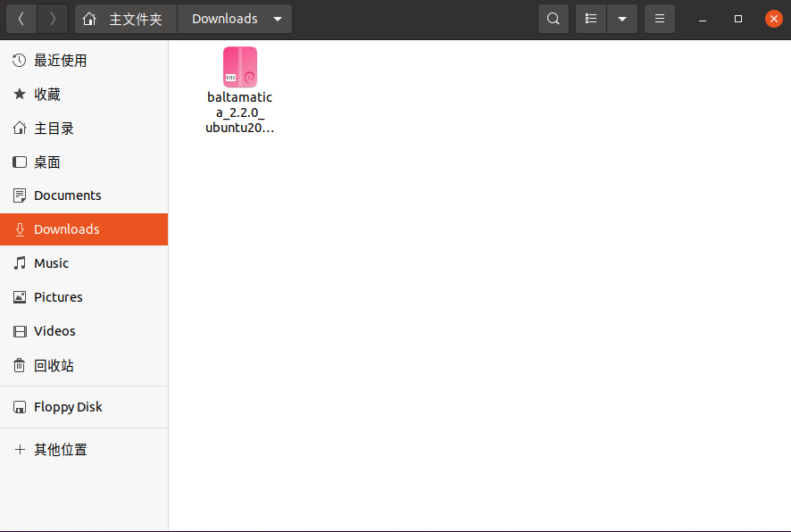Close the file manager window
Image resolution: width=791 pixels, height=532 pixels.
(x=773, y=19)
